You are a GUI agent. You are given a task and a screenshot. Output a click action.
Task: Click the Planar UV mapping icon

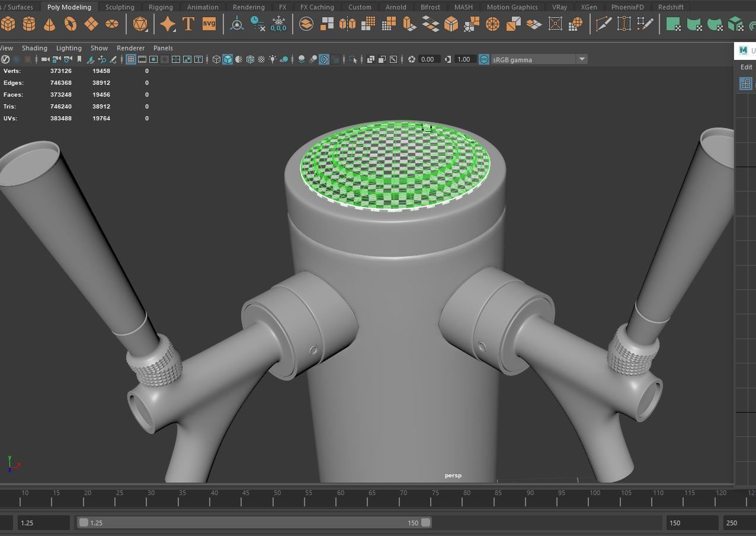pos(673,24)
